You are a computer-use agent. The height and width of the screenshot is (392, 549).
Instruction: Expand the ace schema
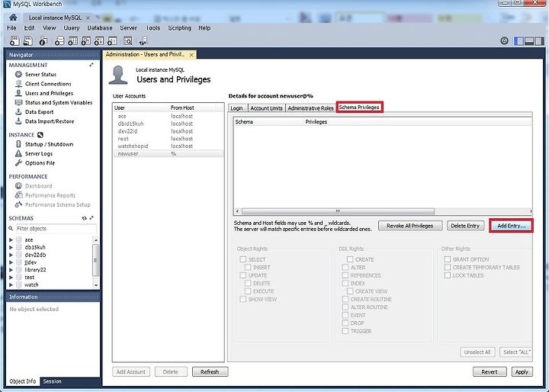pos(11,240)
